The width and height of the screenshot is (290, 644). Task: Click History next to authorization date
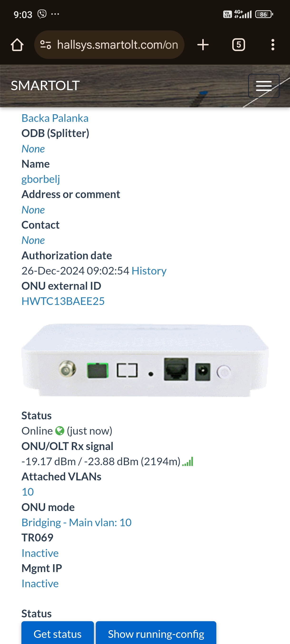click(149, 271)
